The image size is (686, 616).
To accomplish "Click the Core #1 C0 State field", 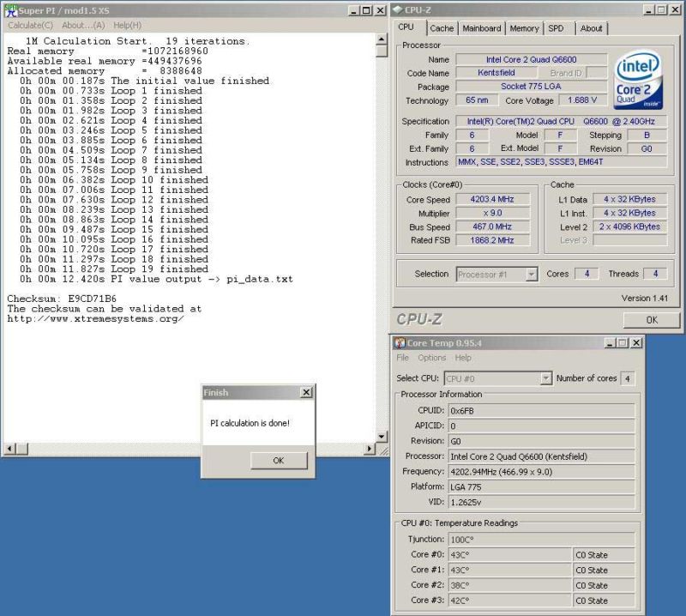I will coord(604,570).
